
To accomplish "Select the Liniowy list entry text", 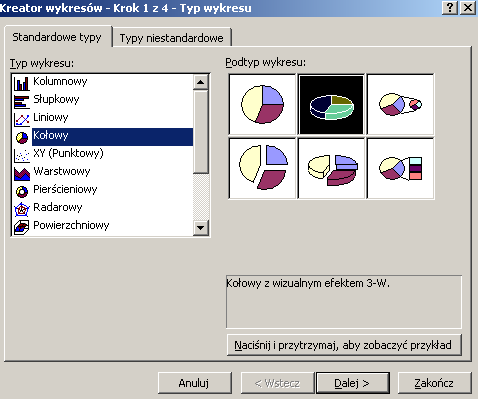I will click(x=51, y=117).
